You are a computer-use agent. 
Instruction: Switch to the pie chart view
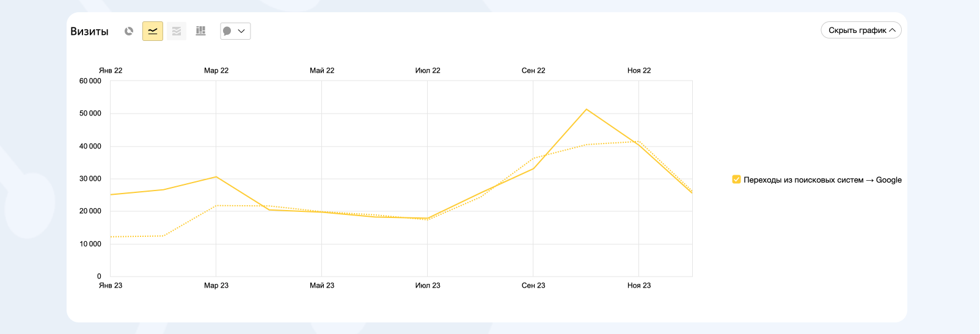(x=129, y=31)
